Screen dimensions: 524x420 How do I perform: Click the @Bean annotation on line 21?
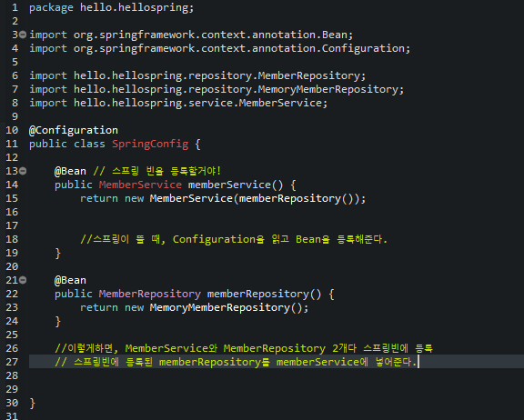(x=70, y=280)
